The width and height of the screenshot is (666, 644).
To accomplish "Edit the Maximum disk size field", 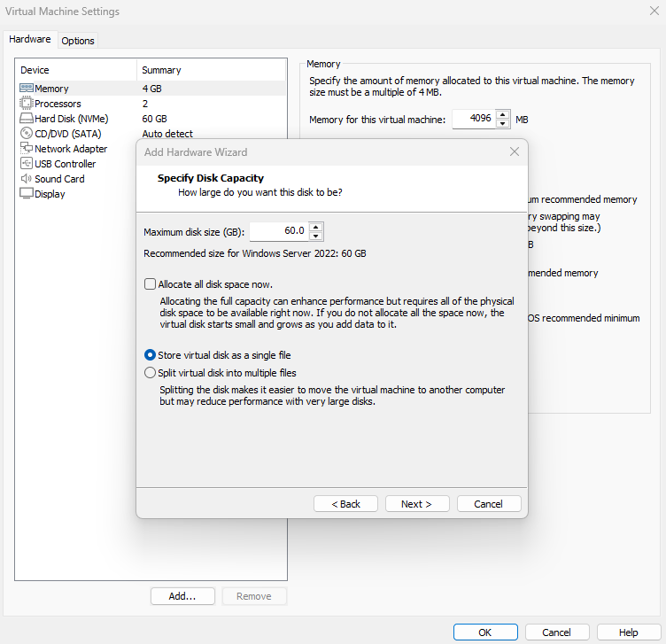I will tap(280, 231).
